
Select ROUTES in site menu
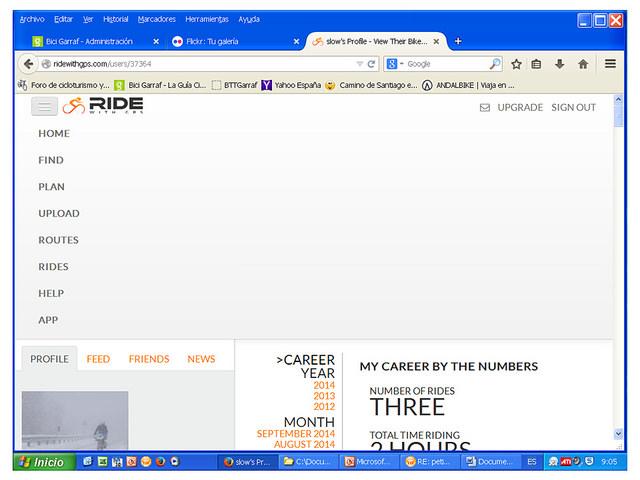58,240
